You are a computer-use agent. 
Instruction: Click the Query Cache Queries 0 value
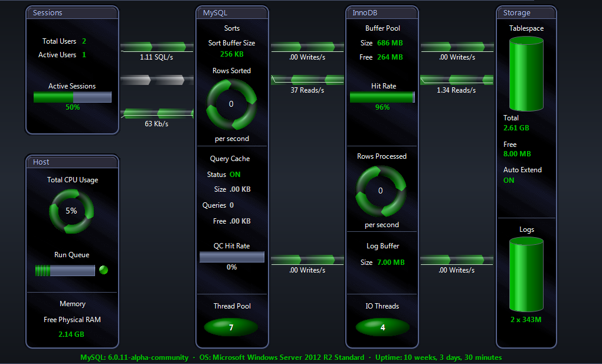(231, 205)
